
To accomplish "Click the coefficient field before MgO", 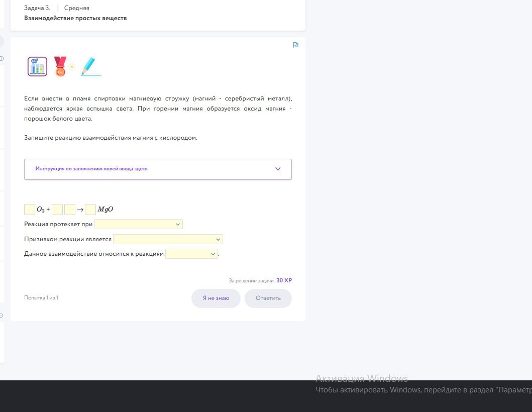I will [90, 210].
